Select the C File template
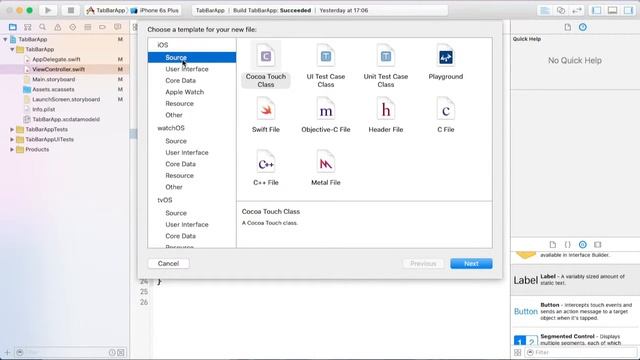The width and height of the screenshot is (640, 360). point(446,115)
